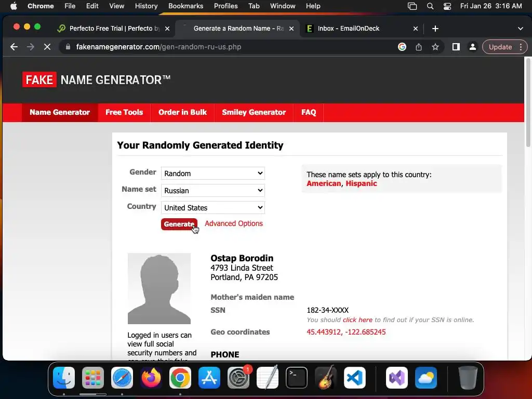532x399 pixels.
Task: Open App Store from the Dock
Action: (x=209, y=378)
